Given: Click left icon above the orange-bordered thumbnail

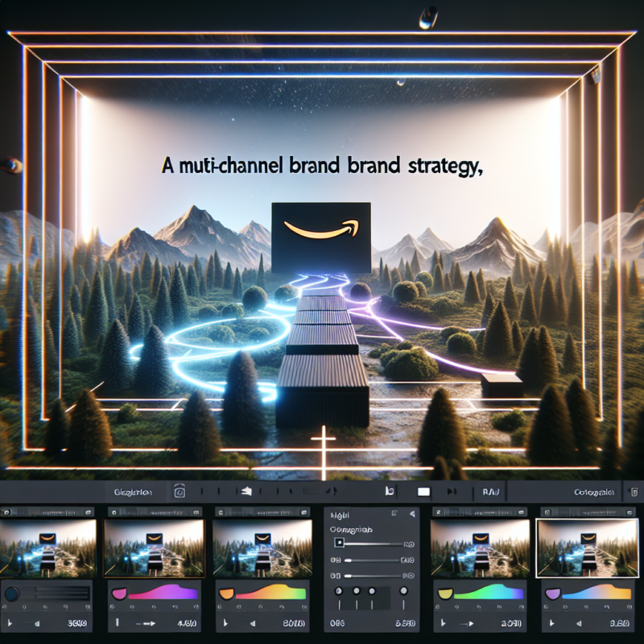Looking at the screenshot, I should (x=114, y=513).
